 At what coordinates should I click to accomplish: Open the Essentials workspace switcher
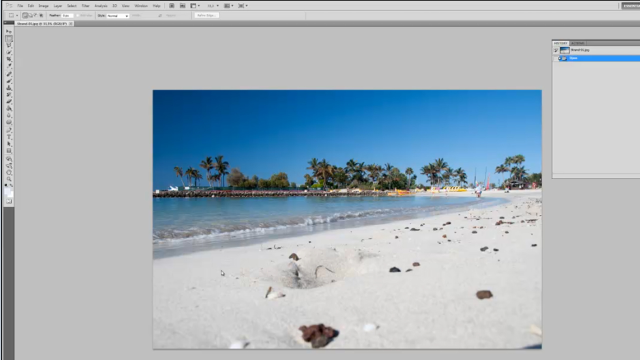(x=630, y=6)
